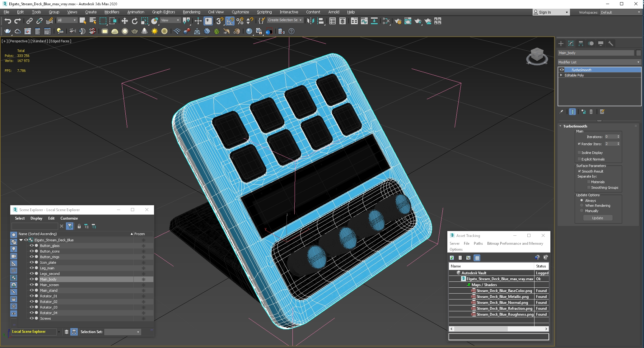Toggle the Angle Snap tool
Viewport: 644px width, 348px height.
(230, 21)
